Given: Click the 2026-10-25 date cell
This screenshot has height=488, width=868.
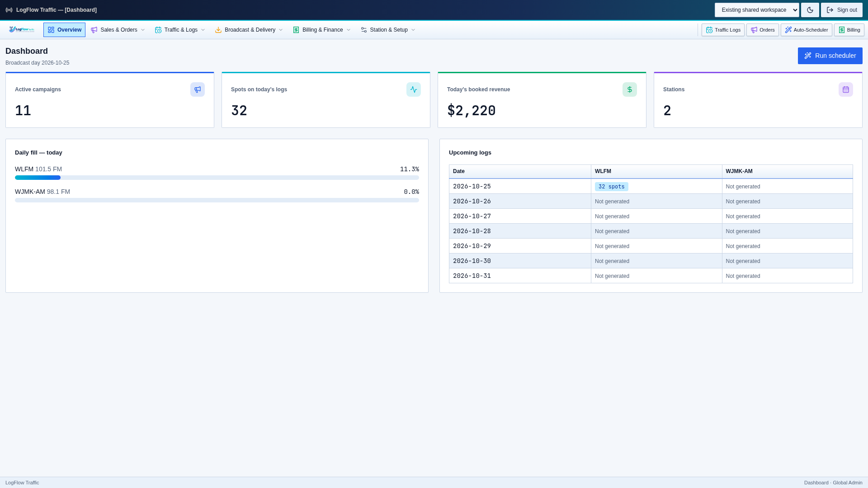Looking at the screenshot, I should 520,187.
